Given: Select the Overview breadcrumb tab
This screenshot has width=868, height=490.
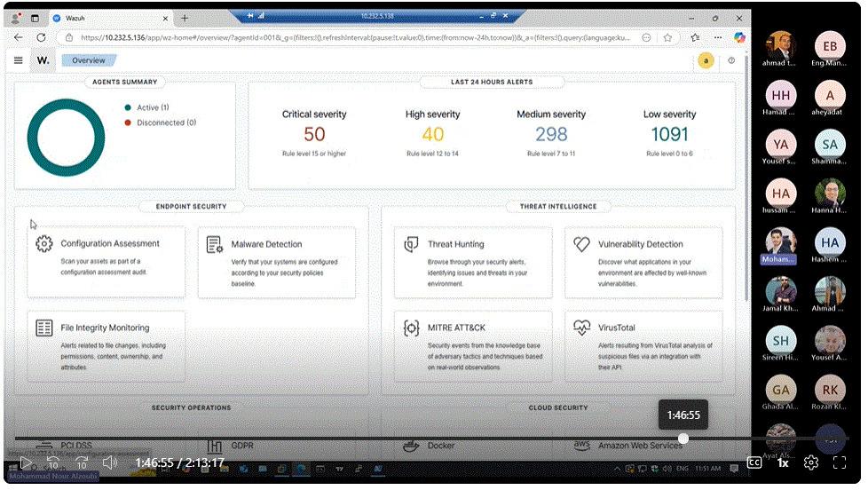Looking at the screenshot, I should (x=89, y=60).
